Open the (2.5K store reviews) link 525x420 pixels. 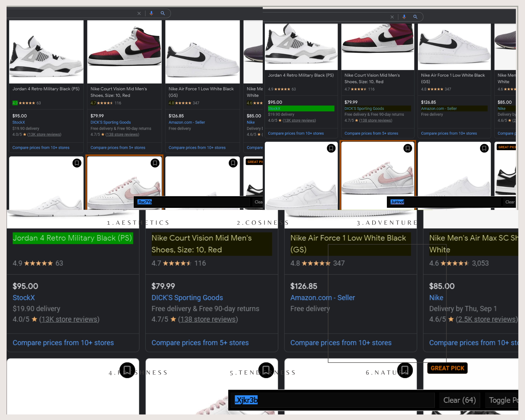pyautogui.click(x=487, y=319)
